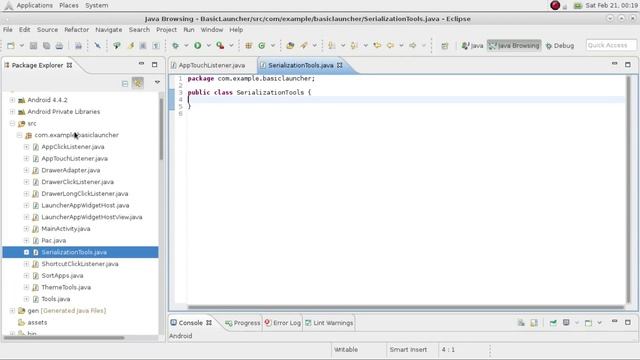The image size is (640, 360).
Task: Expand the gen Generated Java Files folder
Action: coord(12,311)
